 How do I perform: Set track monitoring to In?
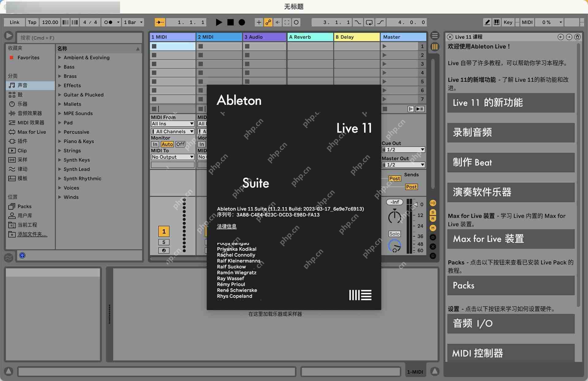(156, 144)
